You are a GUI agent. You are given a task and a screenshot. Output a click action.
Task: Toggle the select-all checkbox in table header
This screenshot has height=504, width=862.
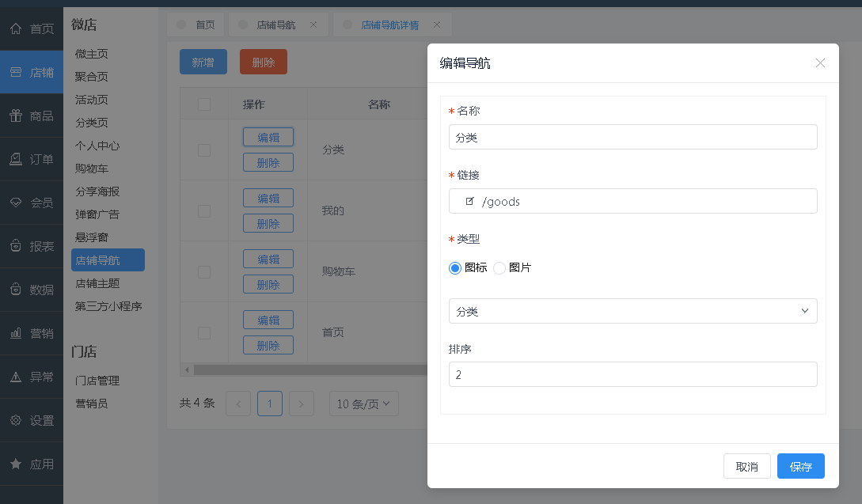click(204, 104)
